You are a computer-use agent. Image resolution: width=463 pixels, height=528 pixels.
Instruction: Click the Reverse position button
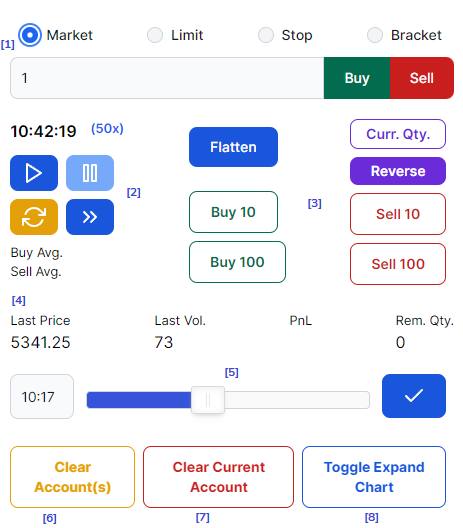[398, 171]
